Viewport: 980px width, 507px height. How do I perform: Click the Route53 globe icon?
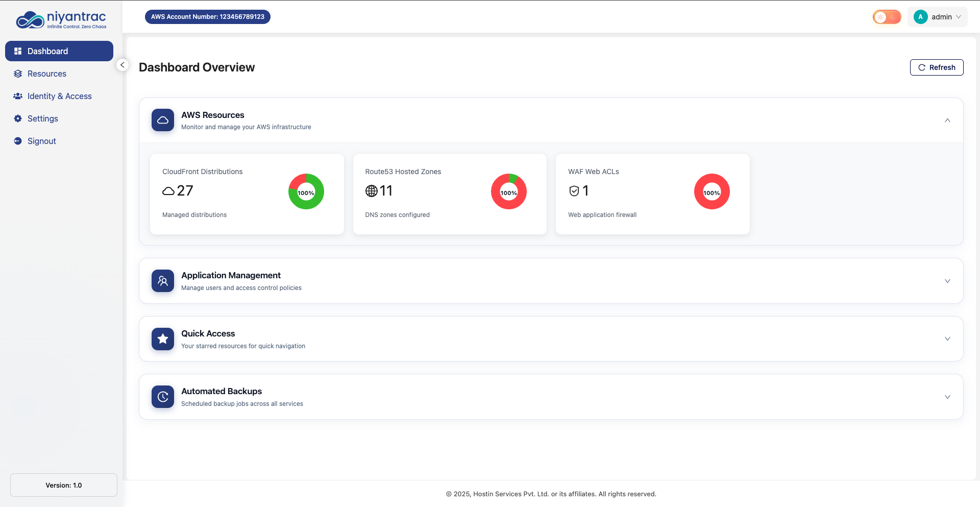point(372,191)
